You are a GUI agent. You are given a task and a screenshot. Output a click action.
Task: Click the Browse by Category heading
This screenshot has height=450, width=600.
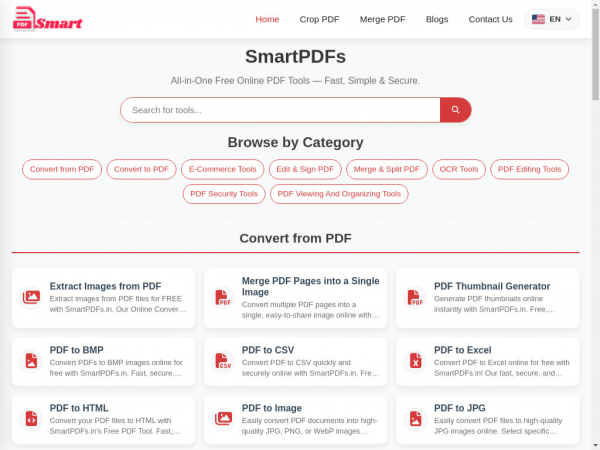tap(295, 142)
